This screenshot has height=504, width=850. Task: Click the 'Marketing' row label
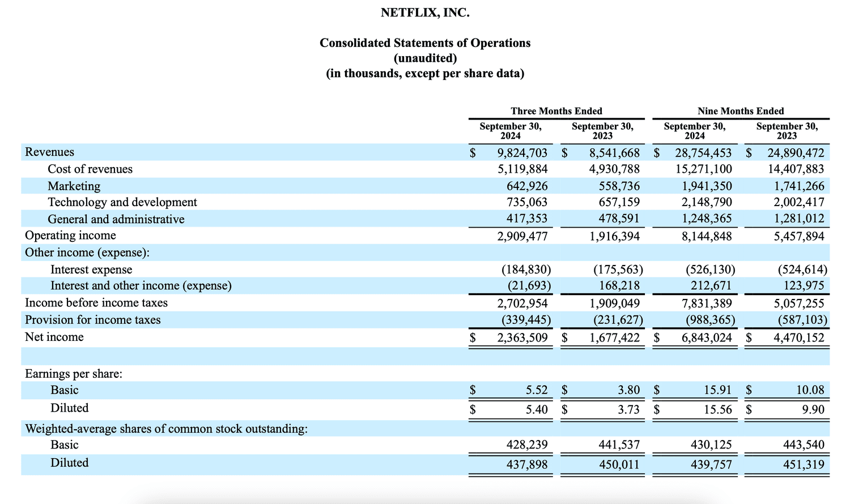[74, 186]
